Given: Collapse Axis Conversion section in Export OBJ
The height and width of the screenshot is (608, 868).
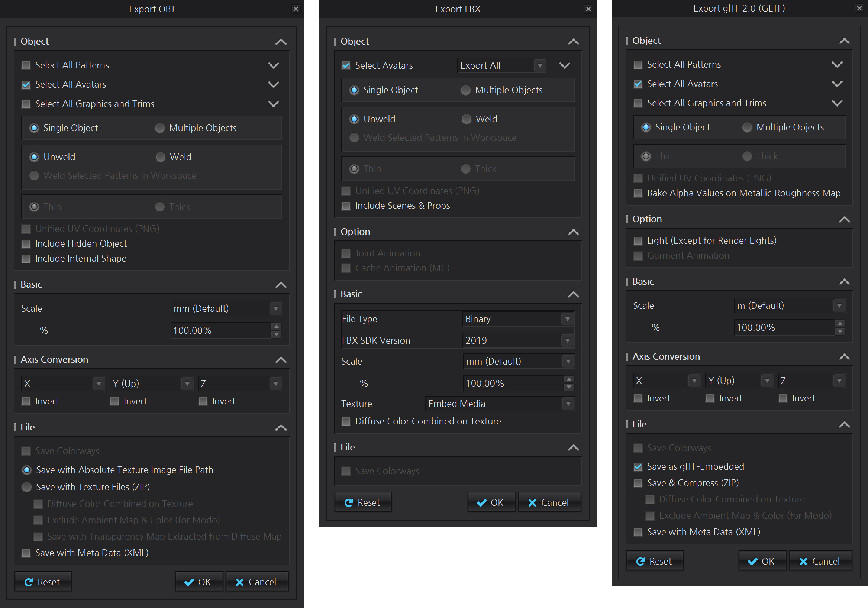Looking at the screenshot, I should (281, 360).
